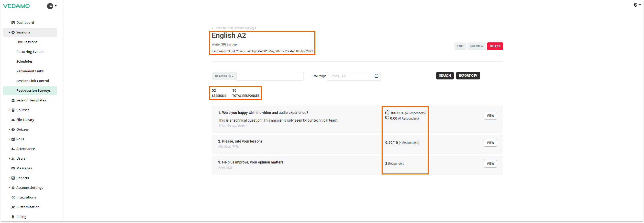View responses for Help us improve question
Screen dimensions: 644x223
(490, 164)
